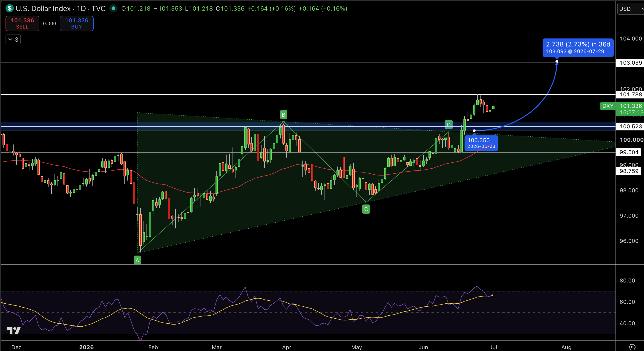Click the 101.788 horizontal line price label
The width and height of the screenshot is (644, 351).
point(630,95)
